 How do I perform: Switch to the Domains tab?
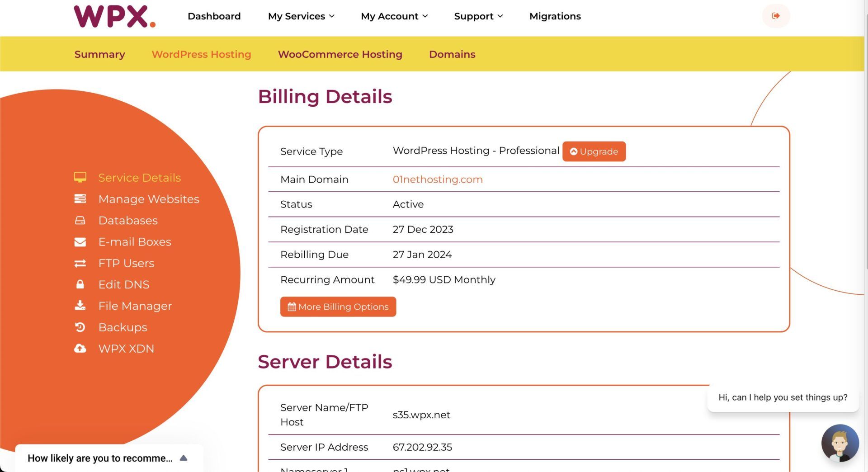pyautogui.click(x=452, y=54)
